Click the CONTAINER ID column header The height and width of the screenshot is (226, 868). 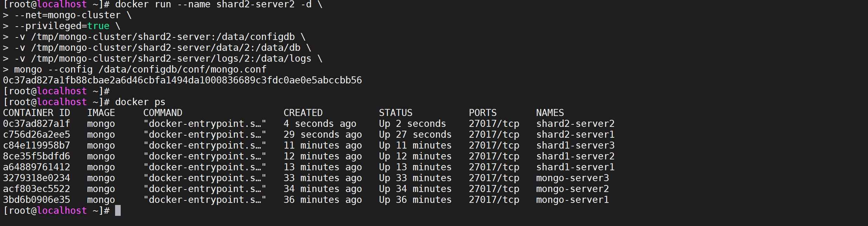(36, 113)
